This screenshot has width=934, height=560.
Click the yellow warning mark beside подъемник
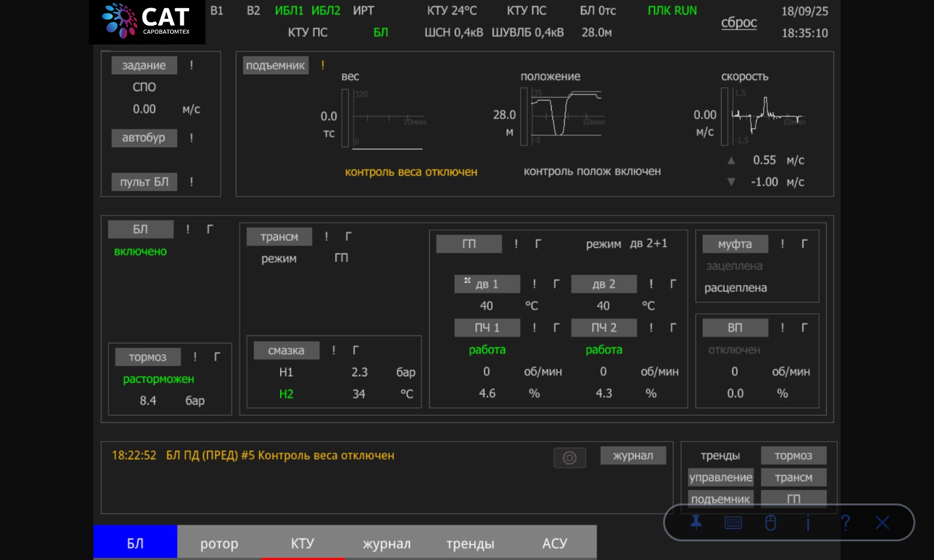click(x=323, y=65)
